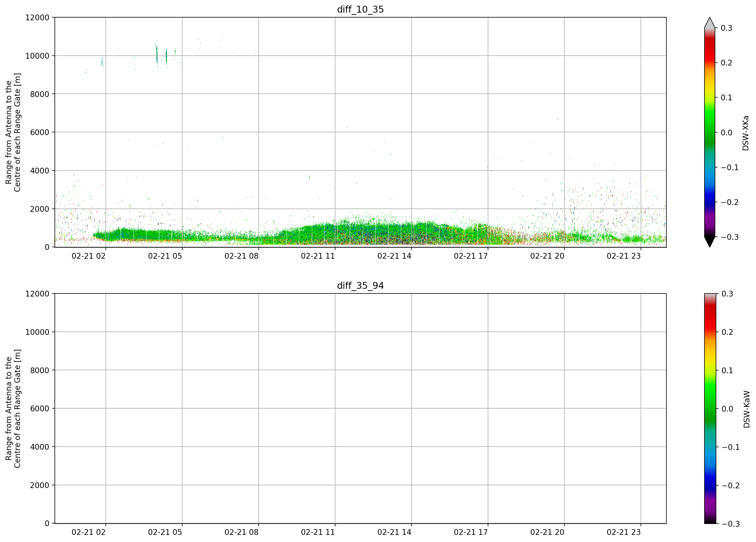Click the bottom plot y-axis title text
The image size is (756, 542).
[x=13, y=409]
